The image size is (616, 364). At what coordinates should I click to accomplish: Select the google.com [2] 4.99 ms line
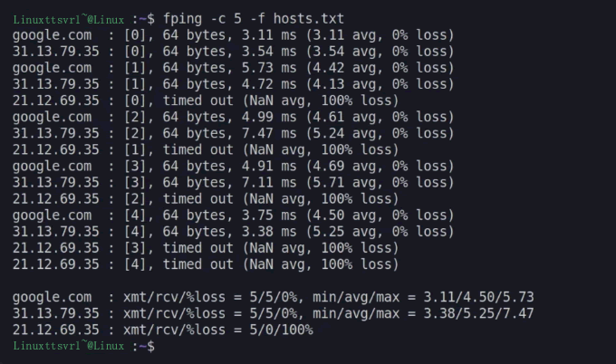tap(233, 116)
